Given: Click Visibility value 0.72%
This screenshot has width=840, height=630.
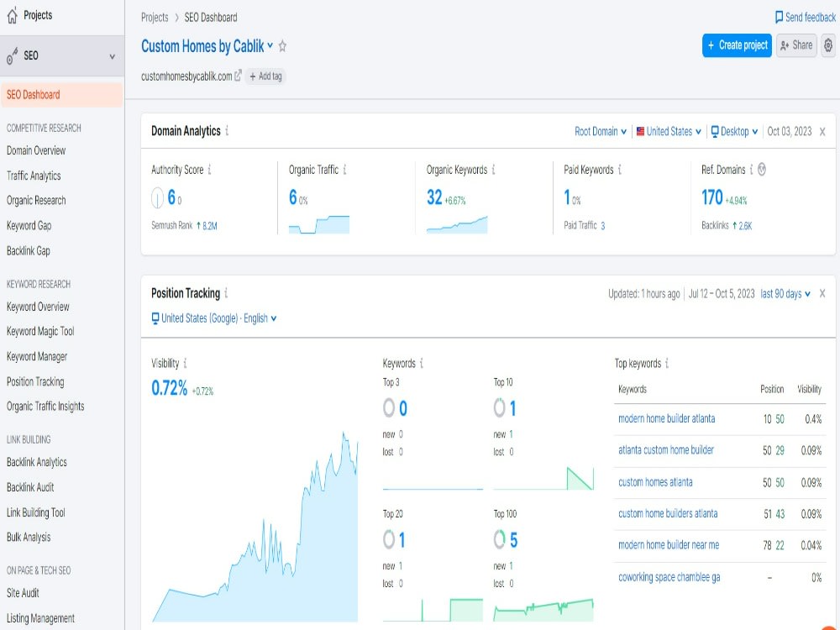Looking at the screenshot, I should click(x=170, y=388).
